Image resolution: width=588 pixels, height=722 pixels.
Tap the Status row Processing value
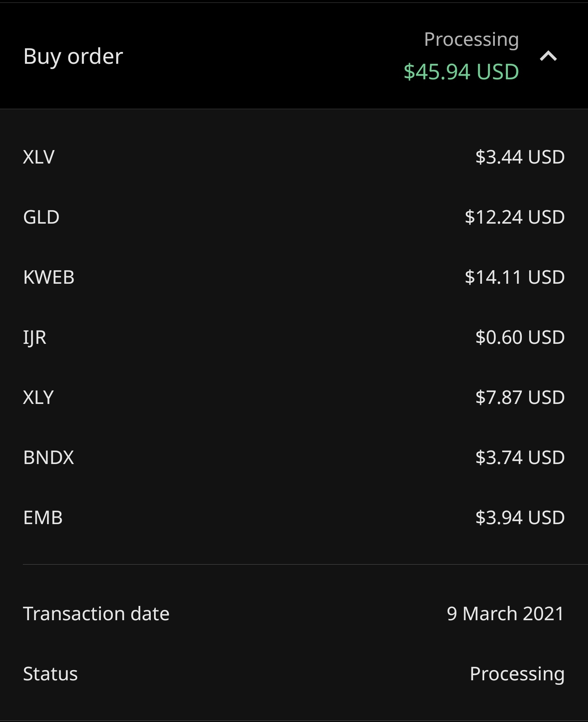click(517, 674)
